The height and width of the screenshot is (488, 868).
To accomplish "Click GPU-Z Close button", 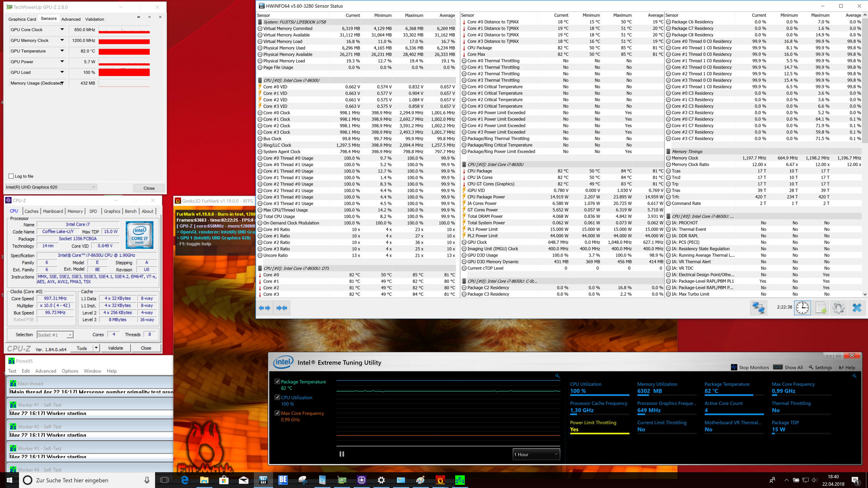I will tap(149, 188).
